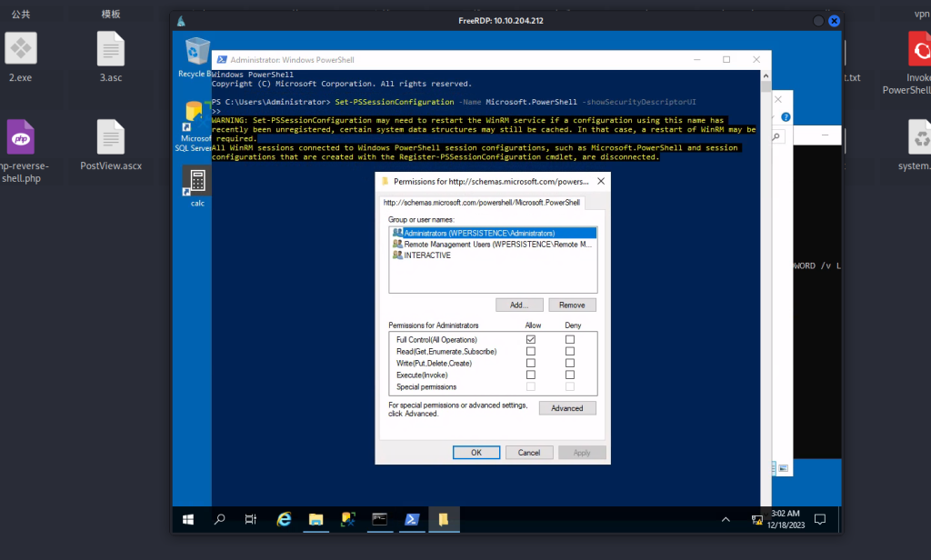
Task: Open Advanced permission settings
Action: point(567,408)
